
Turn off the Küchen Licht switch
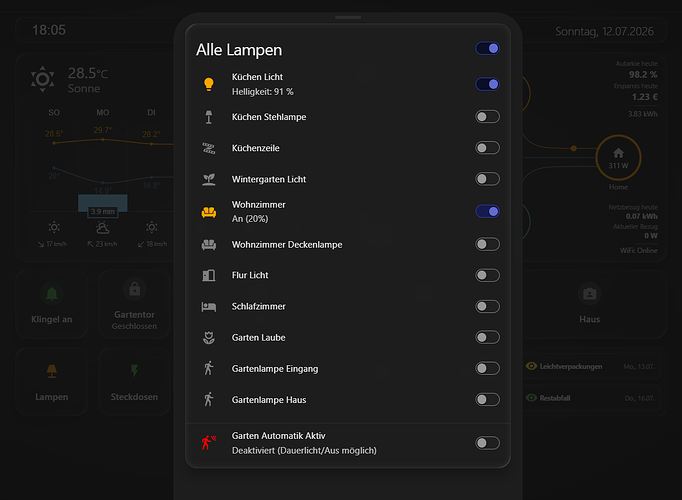487,84
